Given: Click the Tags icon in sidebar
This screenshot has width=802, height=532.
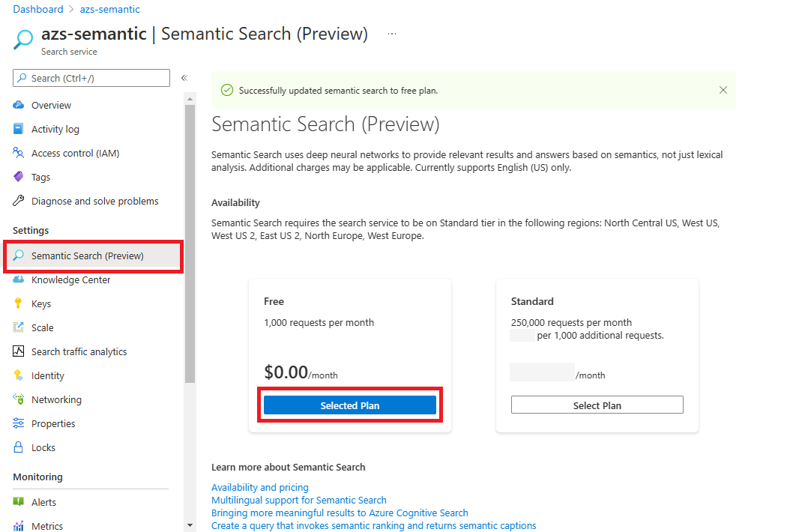Looking at the screenshot, I should 19,178.
